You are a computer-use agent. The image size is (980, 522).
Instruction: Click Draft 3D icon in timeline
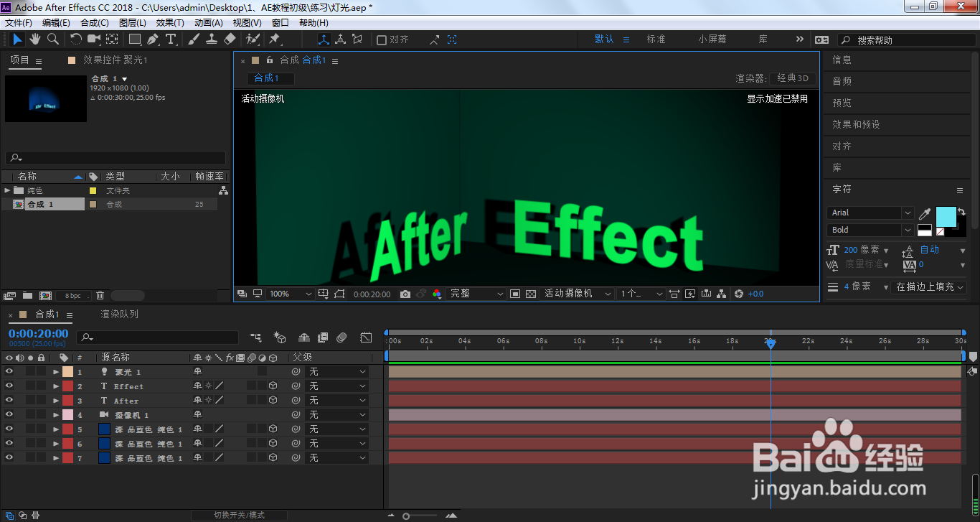[x=281, y=337]
